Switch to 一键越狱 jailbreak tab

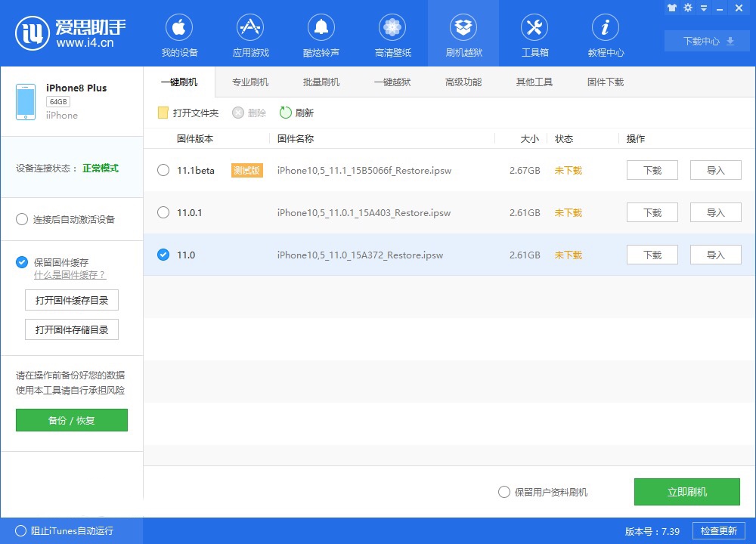pos(392,82)
